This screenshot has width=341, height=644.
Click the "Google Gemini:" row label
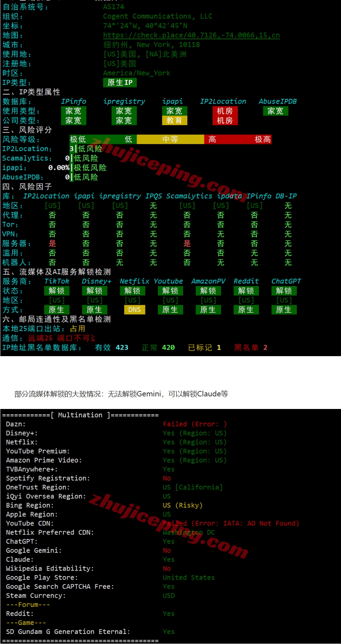click(34, 550)
